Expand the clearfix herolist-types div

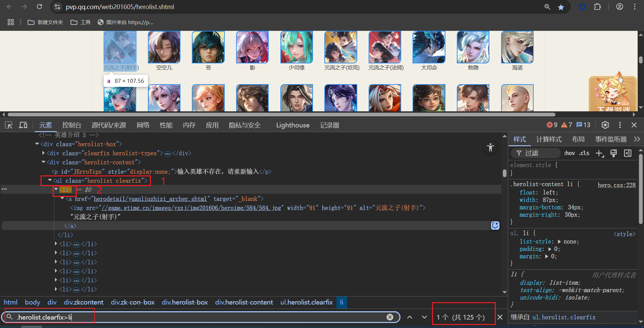coord(43,153)
